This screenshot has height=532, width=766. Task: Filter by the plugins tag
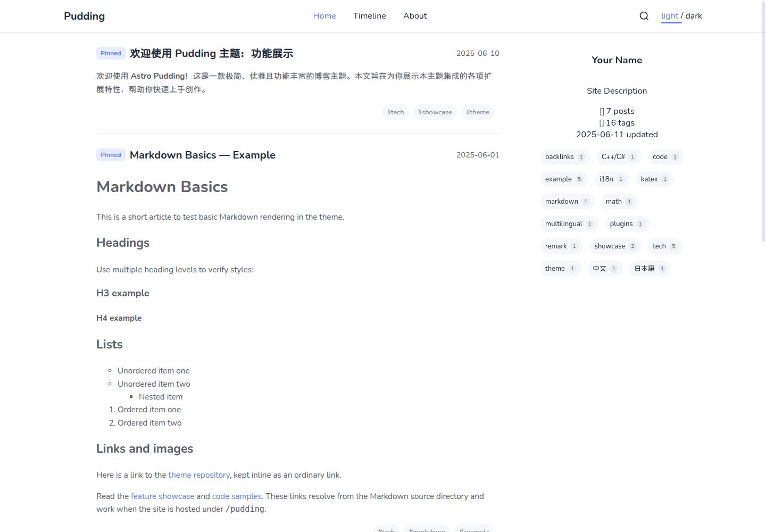point(627,224)
